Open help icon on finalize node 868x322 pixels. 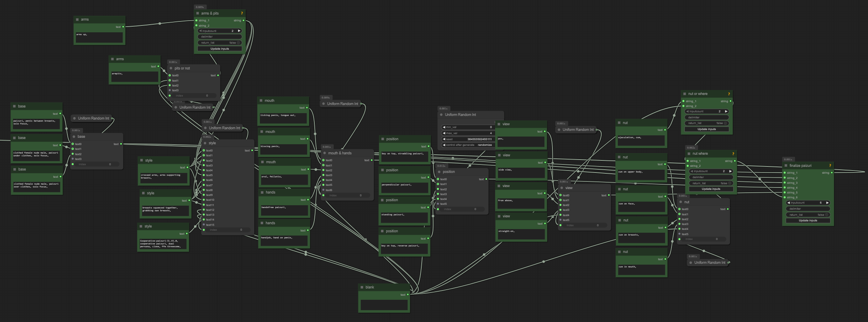(x=830, y=166)
